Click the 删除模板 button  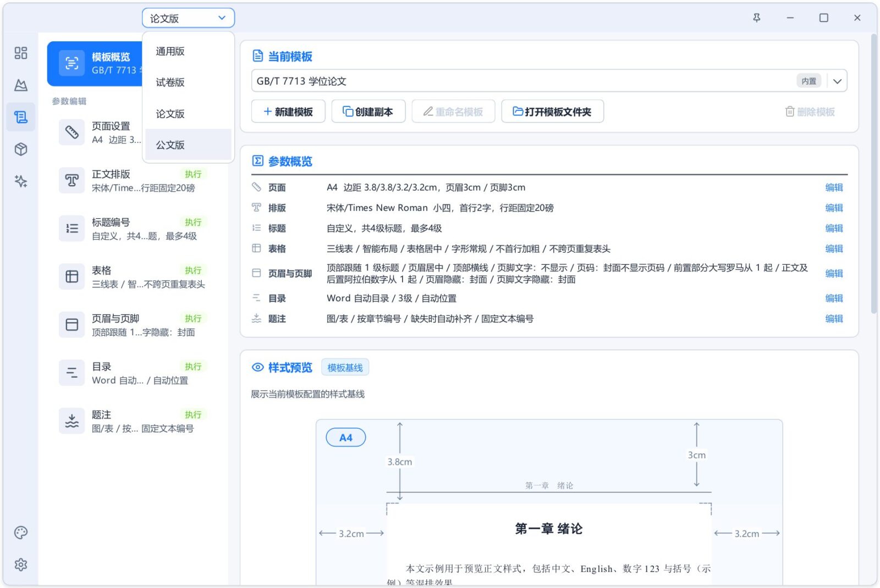[x=810, y=112]
